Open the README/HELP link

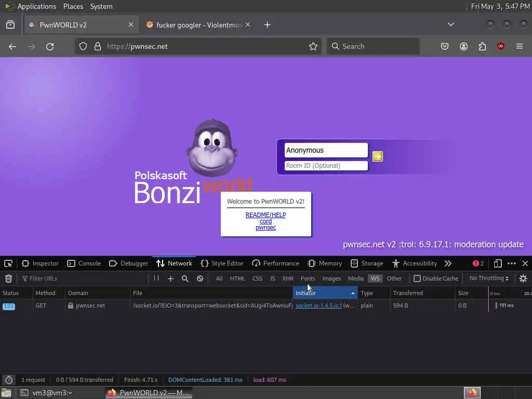pyautogui.click(x=265, y=215)
